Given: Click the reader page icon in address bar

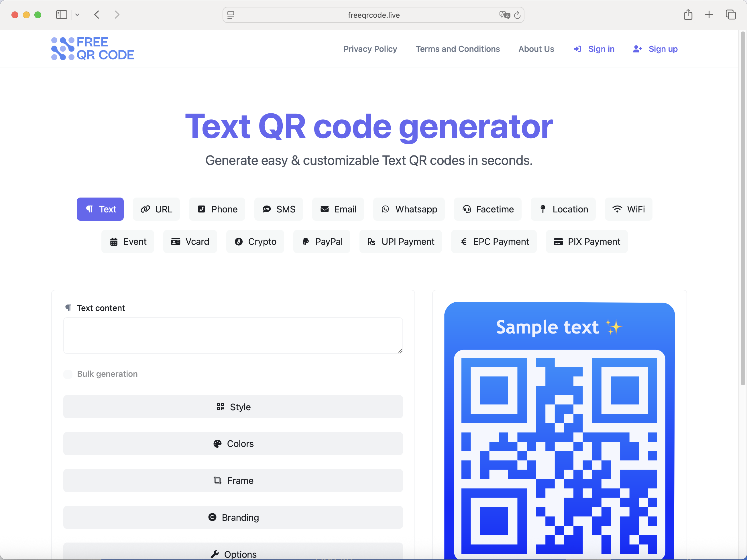Looking at the screenshot, I should click(x=231, y=15).
